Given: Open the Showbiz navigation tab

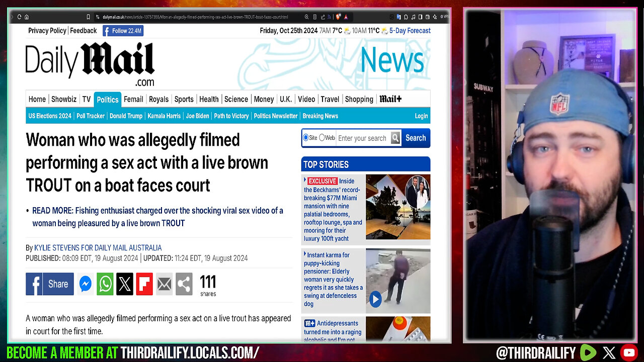Looking at the screenshot, I should 64,99.
